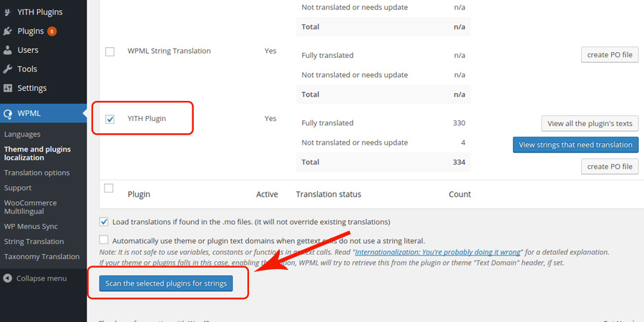Uncheck the YITH Plugin checkbox

(x=109, y=119)
